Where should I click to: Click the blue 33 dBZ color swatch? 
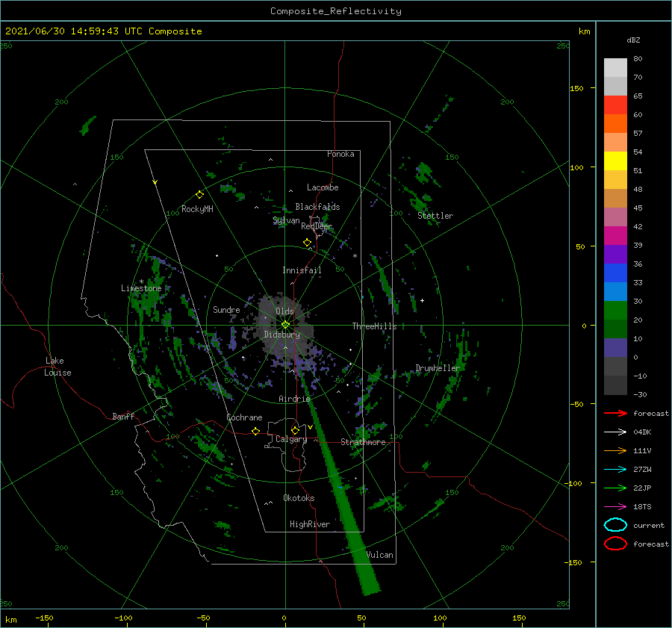coord(615,273)
